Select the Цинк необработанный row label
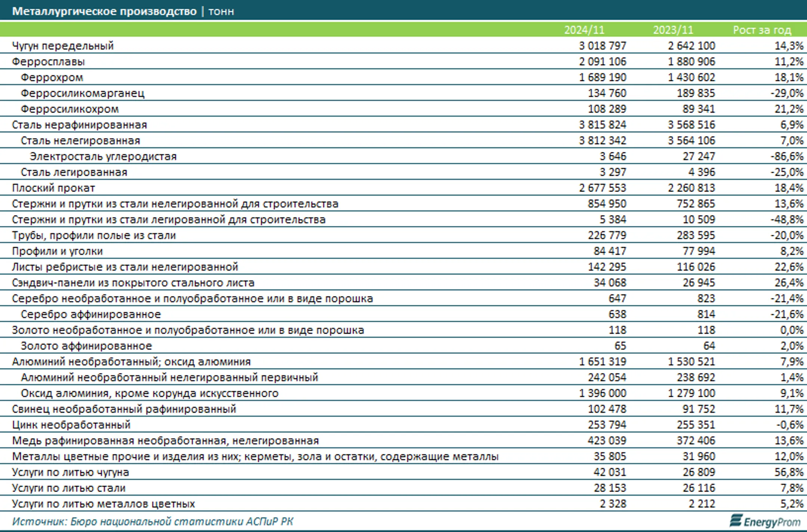 coord(71,425)
